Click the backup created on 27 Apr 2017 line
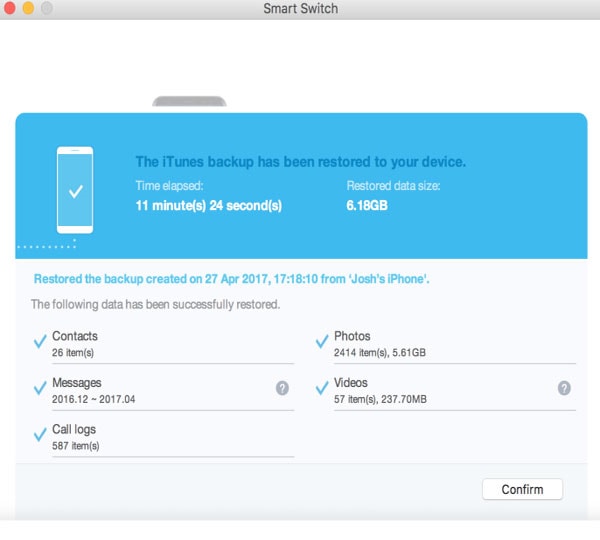The image size is (600, 540). (x=232, y=279)
